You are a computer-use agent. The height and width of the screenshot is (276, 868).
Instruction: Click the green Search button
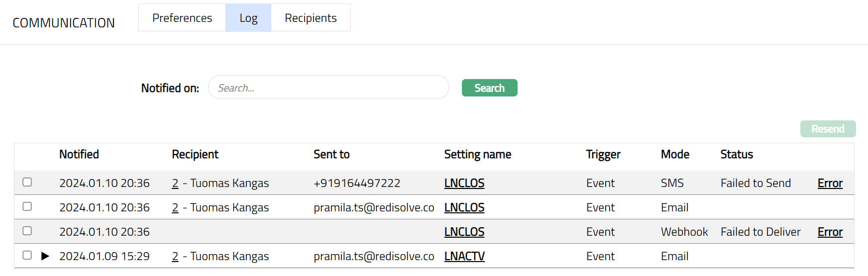489,88
